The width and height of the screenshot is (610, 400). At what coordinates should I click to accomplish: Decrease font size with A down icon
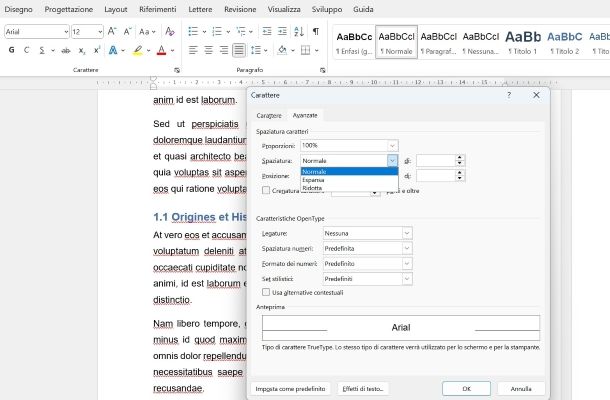coord(127,32)
